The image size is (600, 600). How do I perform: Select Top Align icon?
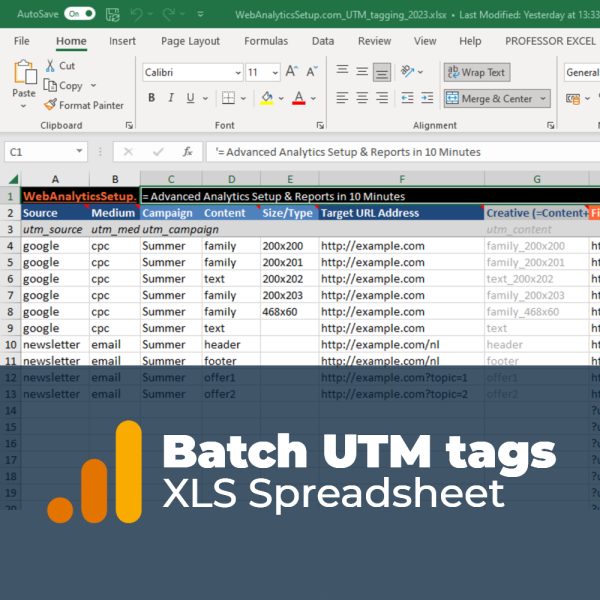click(342, 71)
